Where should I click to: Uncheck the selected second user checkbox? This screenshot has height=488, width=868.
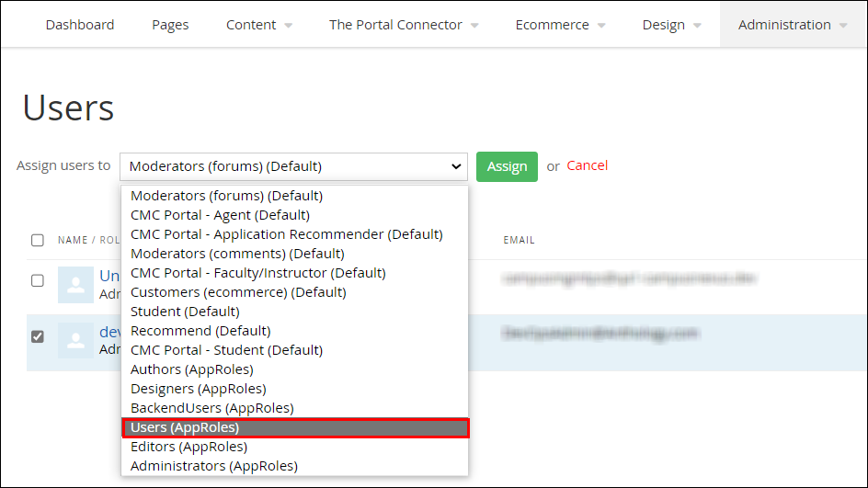tap(38, 336)
